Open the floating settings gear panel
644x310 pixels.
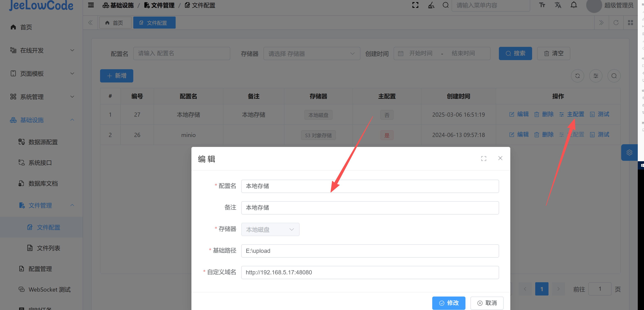point(629,153)
